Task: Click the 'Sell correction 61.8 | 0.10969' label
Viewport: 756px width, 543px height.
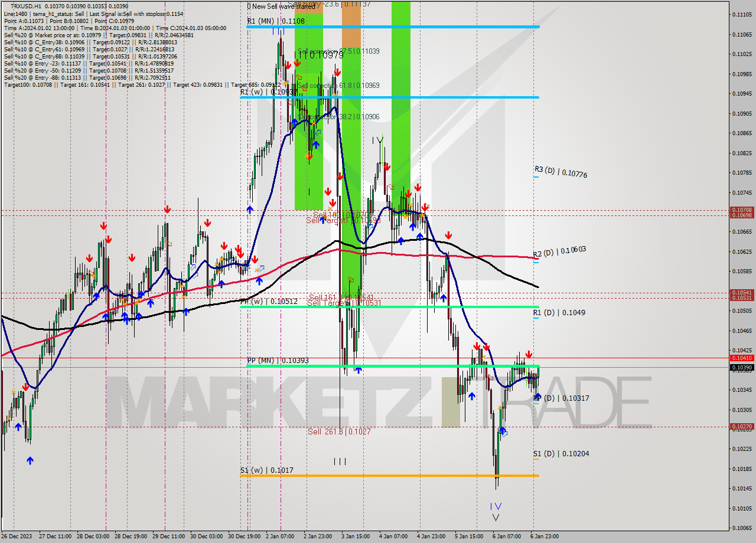Action: click(338, 86)
